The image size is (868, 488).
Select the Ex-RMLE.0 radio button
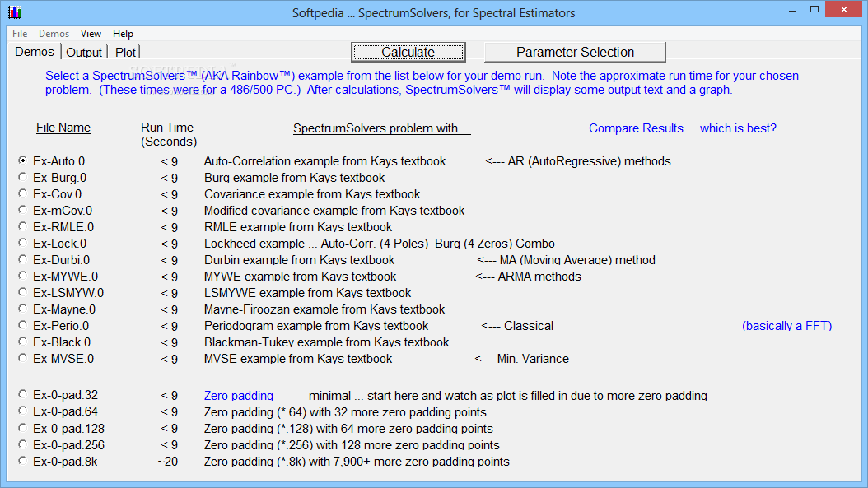(x=23, y=226)
